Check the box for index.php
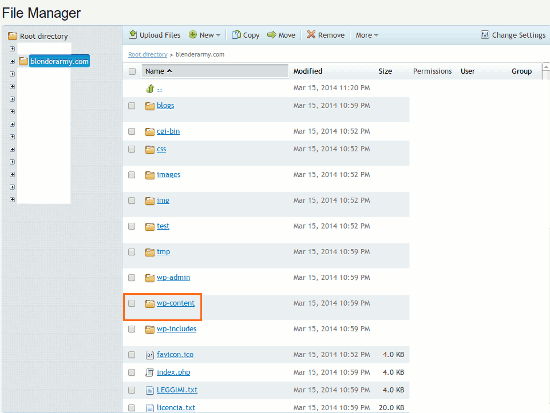Image resolution: width=550 pixels, height=413 pixels. click(132, 372)
